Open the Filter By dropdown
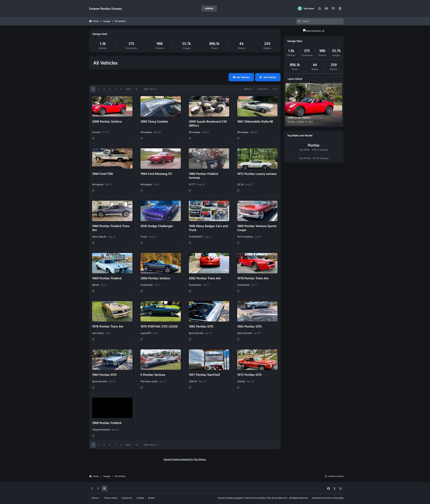Viewport: 430px width, 504px height. (x=263, y=89)
